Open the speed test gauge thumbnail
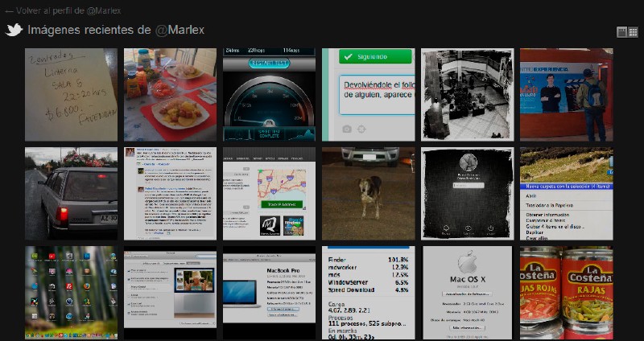The width and height of the screenshot is (644, 341). pos(269,95)
